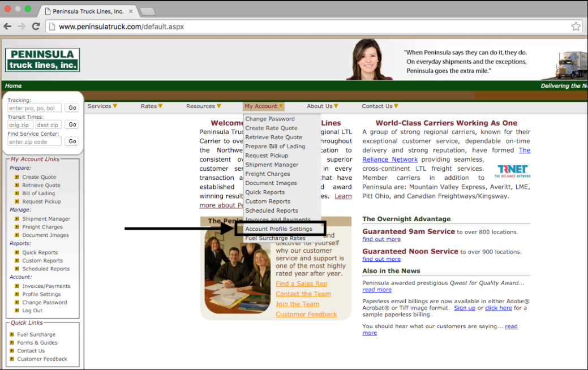This screenshot has width=588, height=370.
Task: Click Go button next to Service Center
Action: point(72,141)
